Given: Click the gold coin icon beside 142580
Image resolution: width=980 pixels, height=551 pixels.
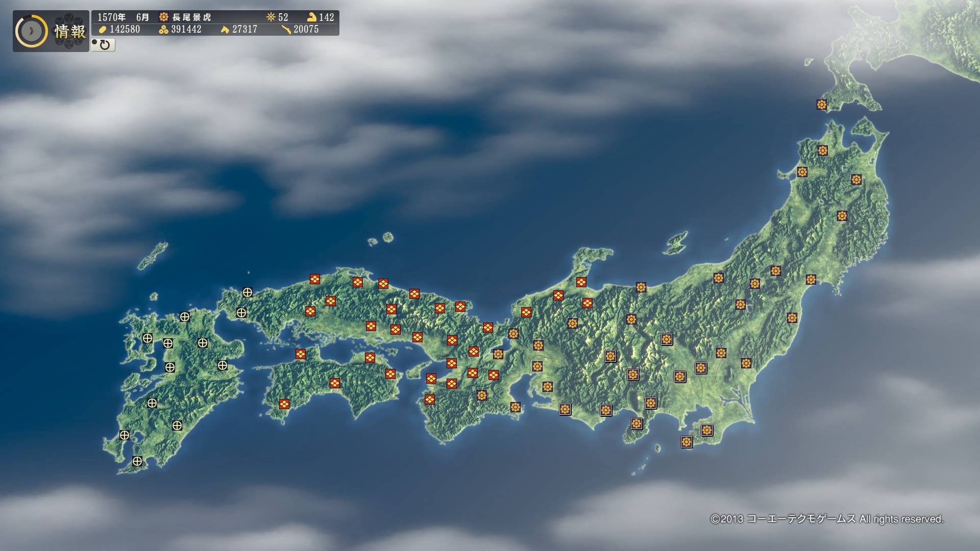Looking at the screenshot, I should [x=103, y=30].
